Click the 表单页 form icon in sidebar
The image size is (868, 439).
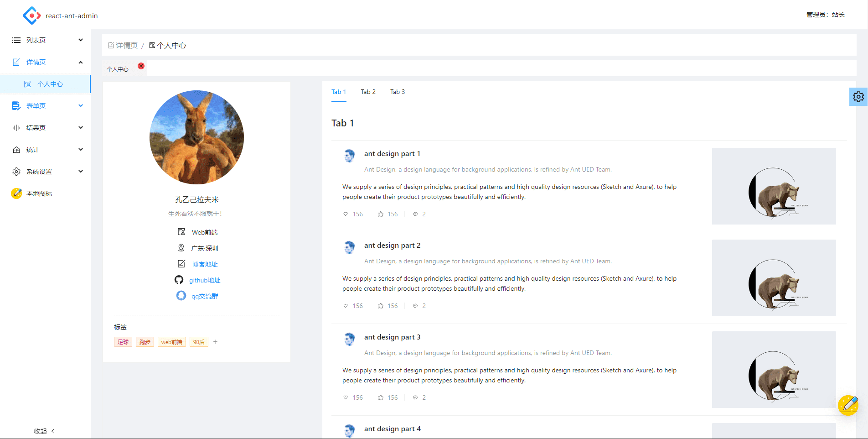pyautogui.click(x=16, y=106)
